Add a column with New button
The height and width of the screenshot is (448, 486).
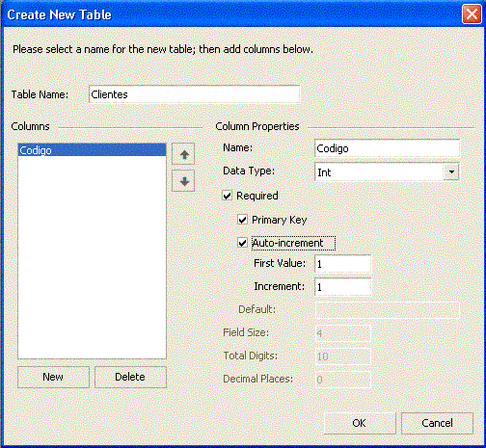pyautogui.click(x=53, y=377)
